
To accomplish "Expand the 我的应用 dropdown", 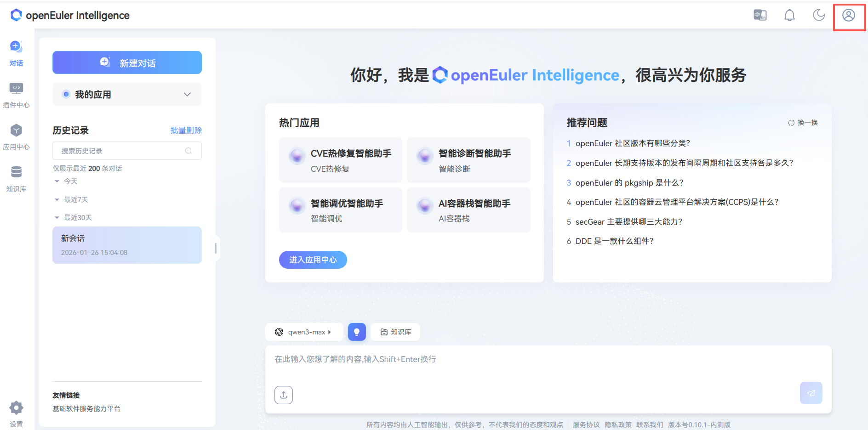I will click(x=127, y=94).
